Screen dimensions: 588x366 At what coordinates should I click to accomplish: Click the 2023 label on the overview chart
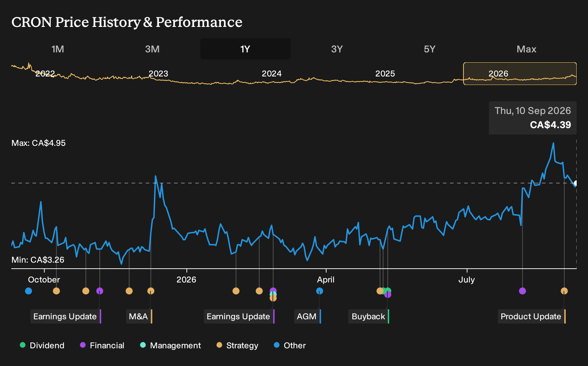(x=158, y=74)
